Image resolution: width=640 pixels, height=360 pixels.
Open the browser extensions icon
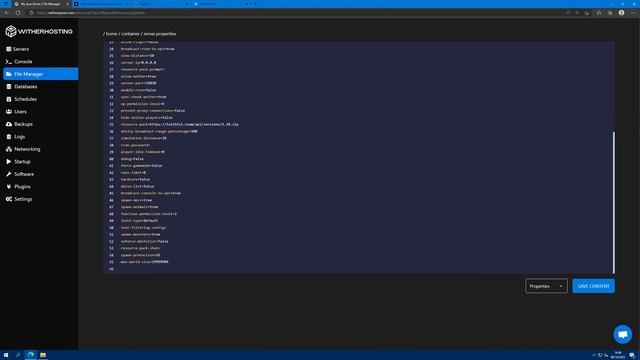pos(599,13)
